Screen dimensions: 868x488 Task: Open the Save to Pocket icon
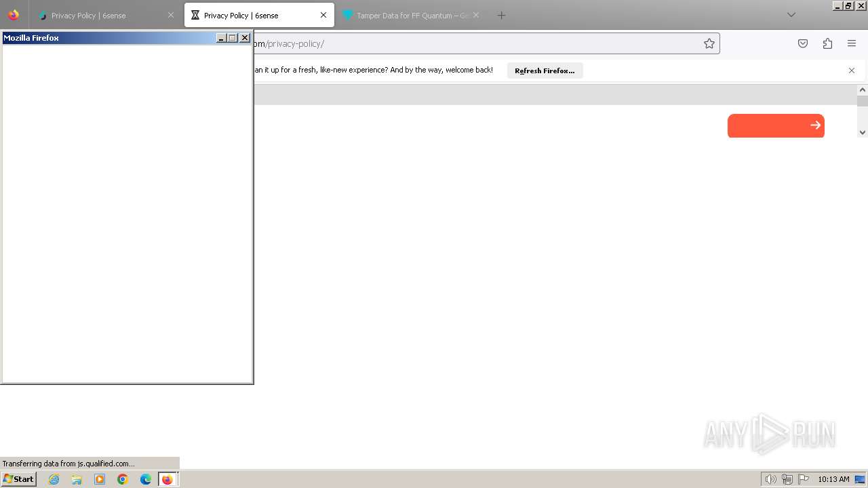coord(803,43)
